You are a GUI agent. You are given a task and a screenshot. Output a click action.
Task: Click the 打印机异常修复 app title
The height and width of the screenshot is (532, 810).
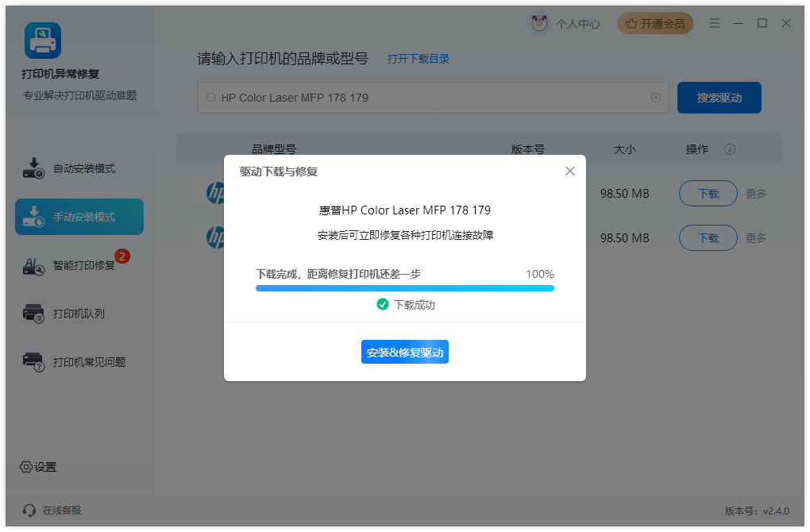(60, 74)
